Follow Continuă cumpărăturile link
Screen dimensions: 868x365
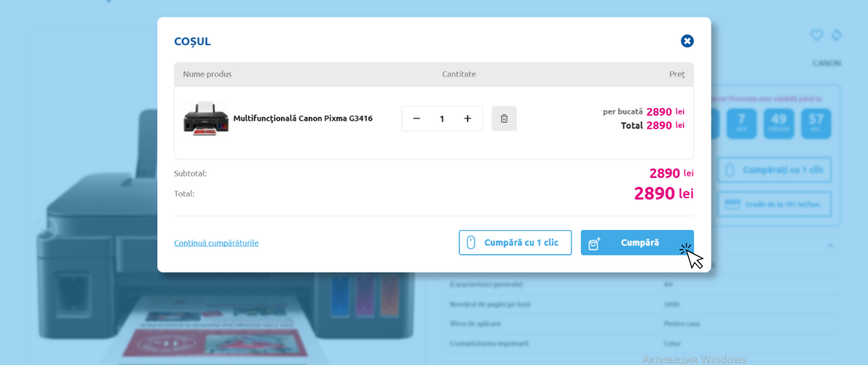216,243
